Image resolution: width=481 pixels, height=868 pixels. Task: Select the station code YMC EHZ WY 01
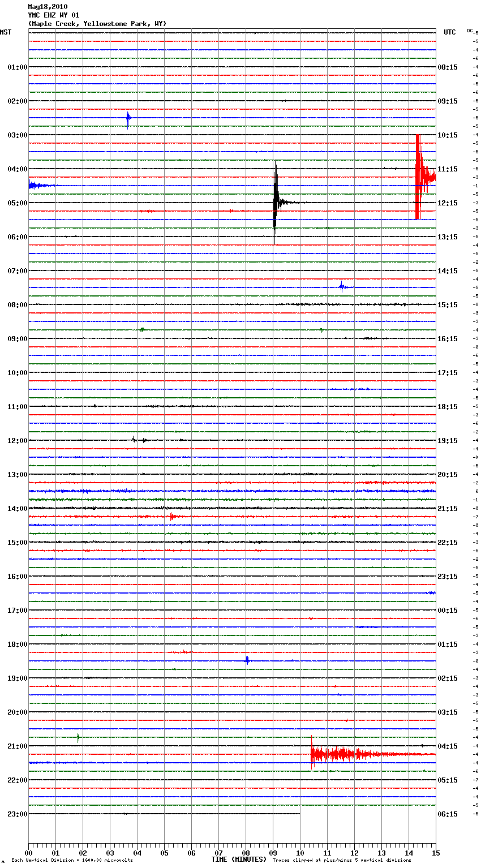(x=54, y=15)
